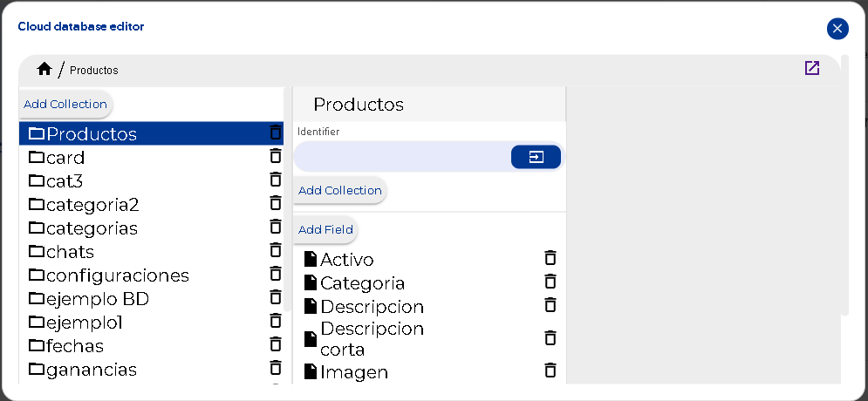Viewport: 868px width, 401px height.
Task: Delete the ejemplo1 collection
Action: [x=275, y=321]
